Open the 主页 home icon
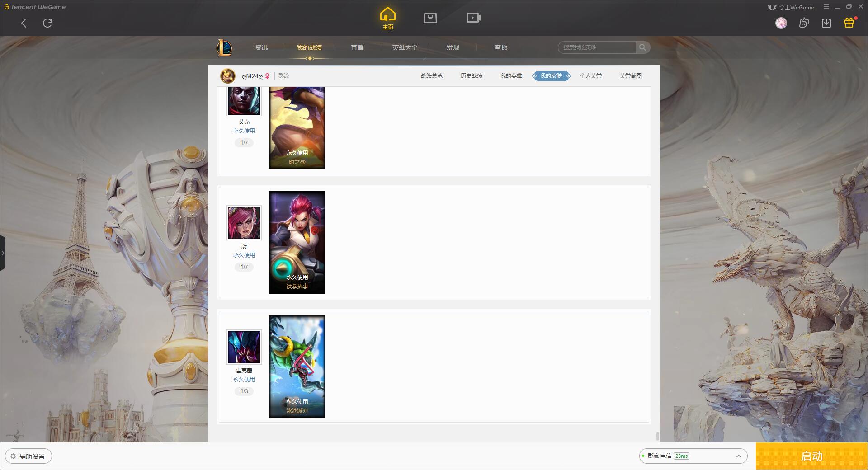 (387, 19)
